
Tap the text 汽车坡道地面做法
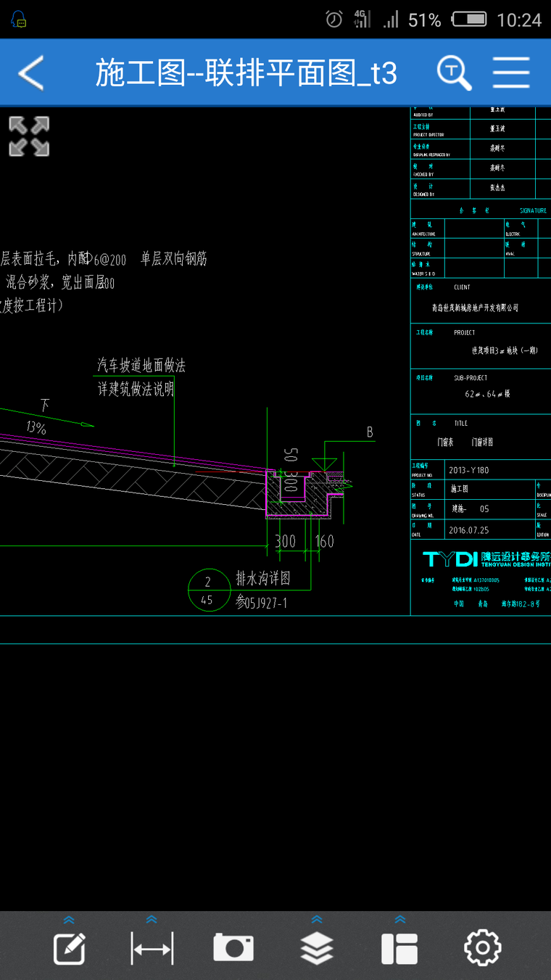(x=141, y=366)
